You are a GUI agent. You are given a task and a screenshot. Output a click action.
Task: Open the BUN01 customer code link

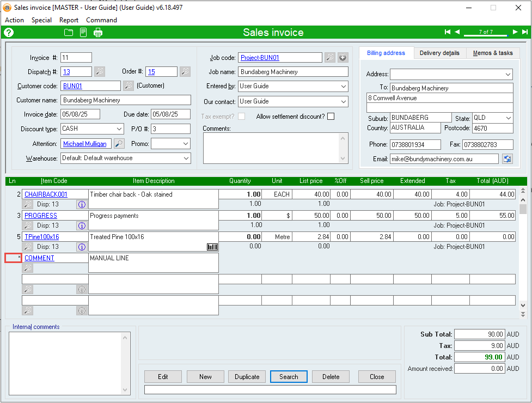tap(71, 86)
